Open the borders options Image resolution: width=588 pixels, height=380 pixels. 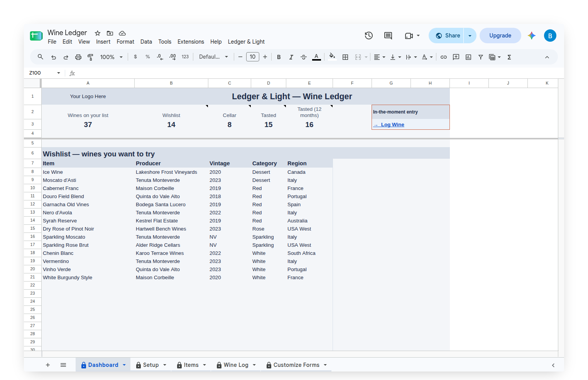click(345, 57)
